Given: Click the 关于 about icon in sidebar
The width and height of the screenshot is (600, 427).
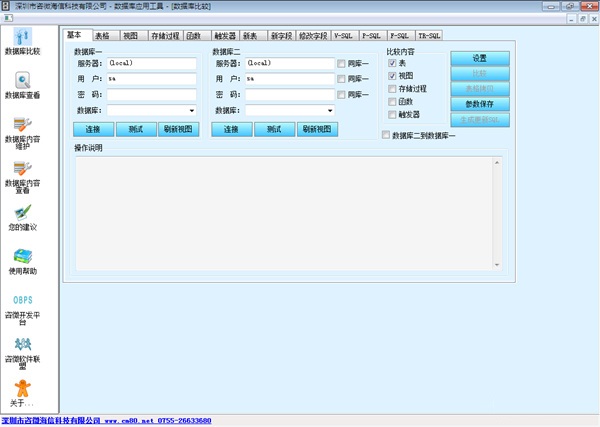Looking at the screenshot, I should (22, 389).
